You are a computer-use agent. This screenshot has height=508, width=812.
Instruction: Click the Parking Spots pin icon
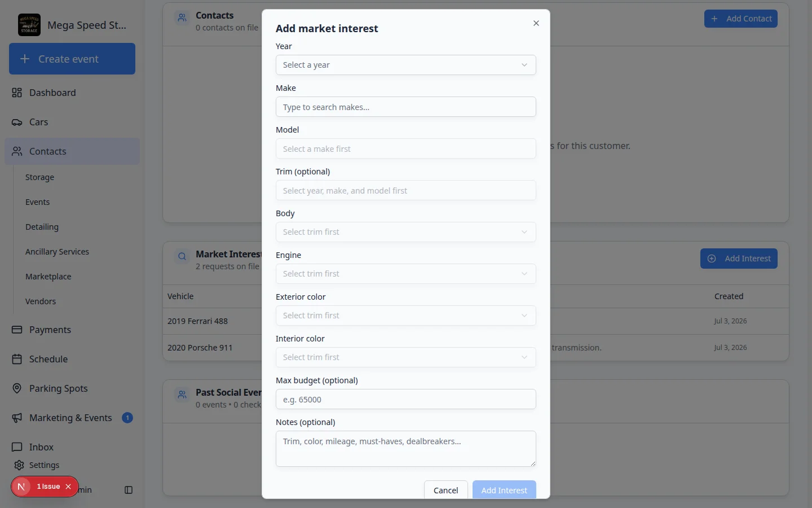coord(17,388)
